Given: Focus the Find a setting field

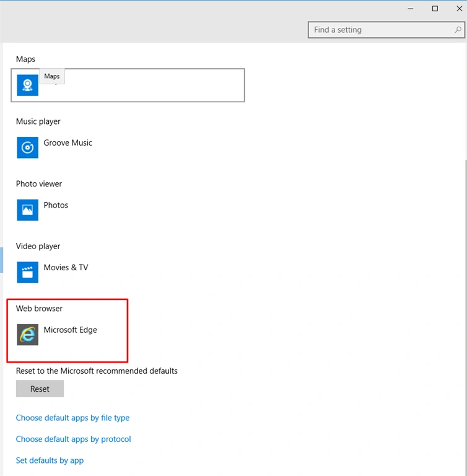Looking at the screenshot, I should [x=386, y=30].
